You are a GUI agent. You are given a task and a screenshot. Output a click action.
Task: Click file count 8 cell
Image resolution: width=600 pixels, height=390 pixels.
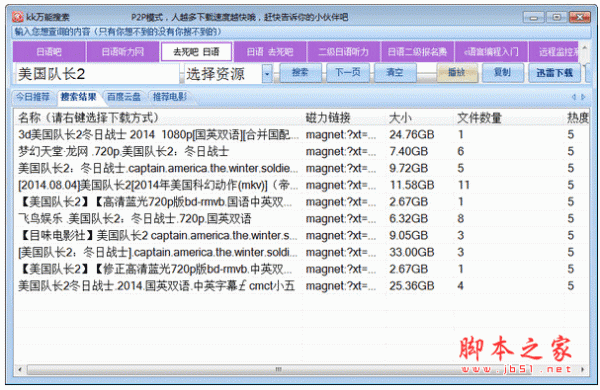point(460,219)
